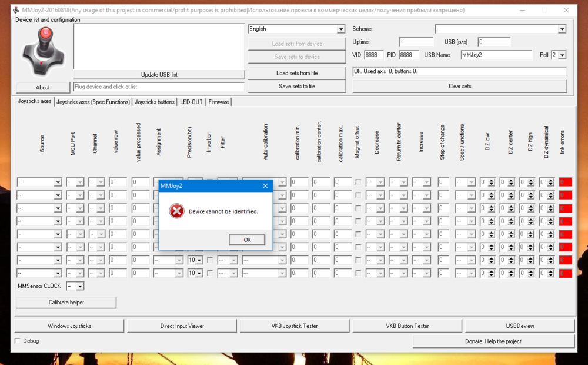Click the Clear sets button
Screen dimensions: 588x365
click(x=460, y=86)
